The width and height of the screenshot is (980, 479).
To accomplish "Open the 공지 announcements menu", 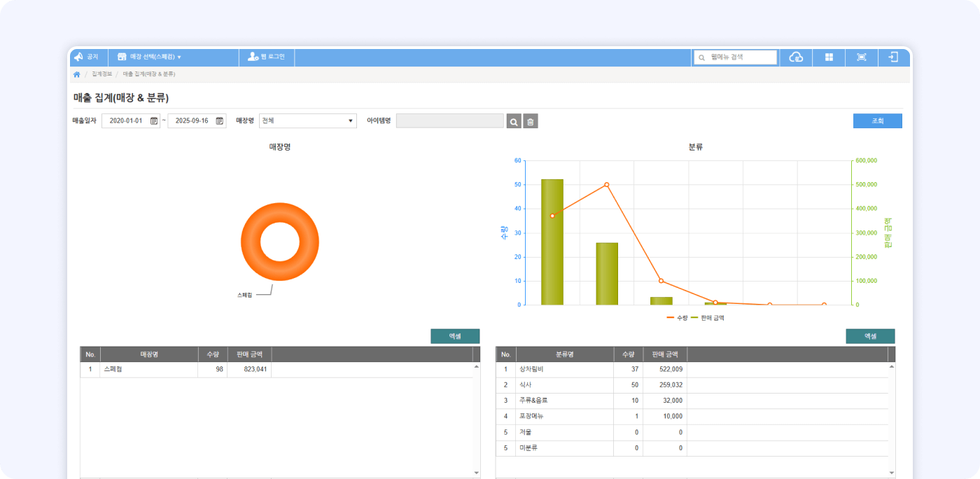I will tap(87, 57).
